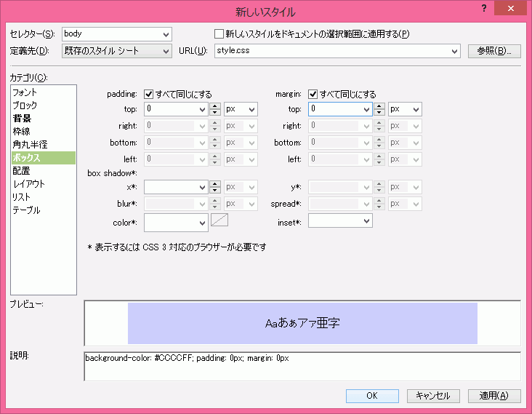Open the box shadow color picker swatch

[219, 220]
